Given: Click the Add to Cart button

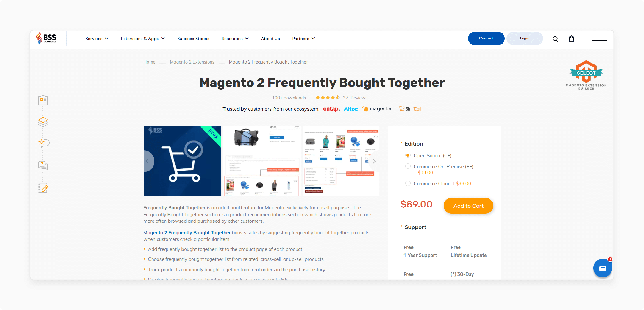Looking at the screenshot, I should tap(468, 206).
